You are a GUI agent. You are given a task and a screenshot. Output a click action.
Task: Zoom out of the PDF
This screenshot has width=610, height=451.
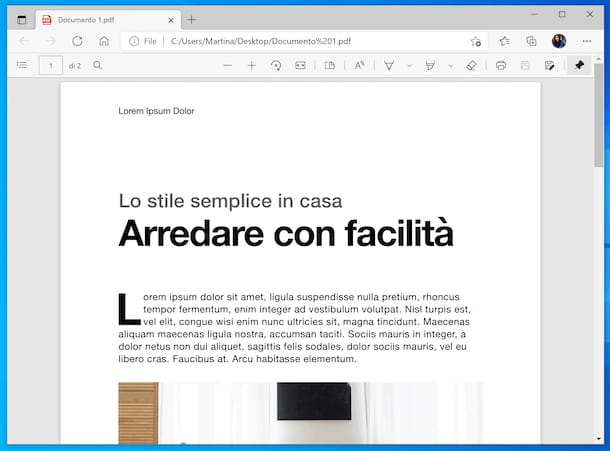(x=228, y=65)
